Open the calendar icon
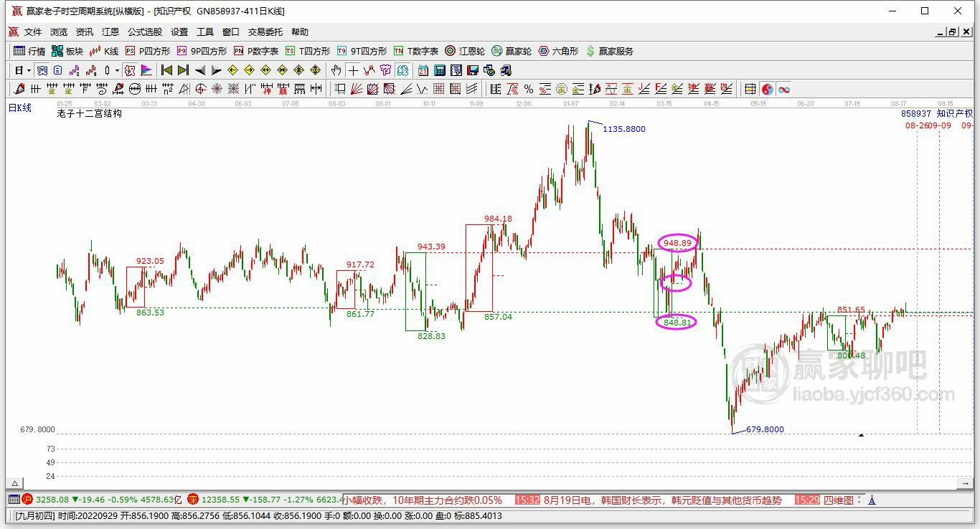Viewport: 980px width, 529px height. point(423,70)
